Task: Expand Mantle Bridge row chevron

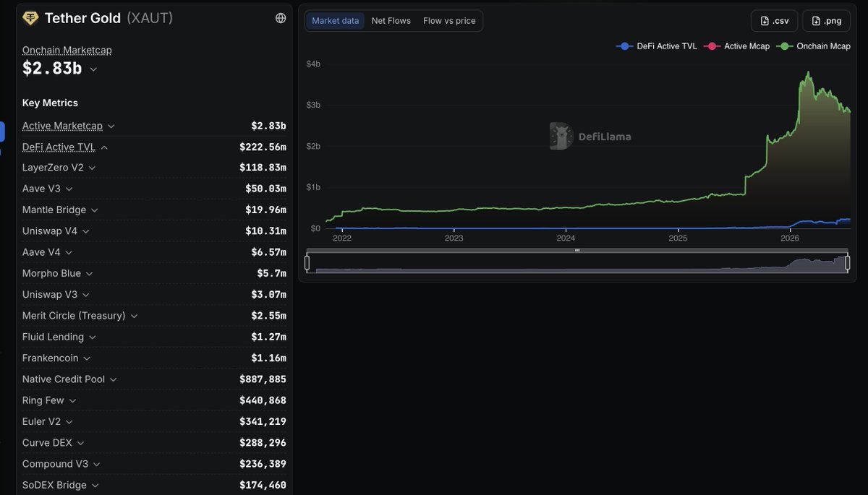Action: coord(94,210)
